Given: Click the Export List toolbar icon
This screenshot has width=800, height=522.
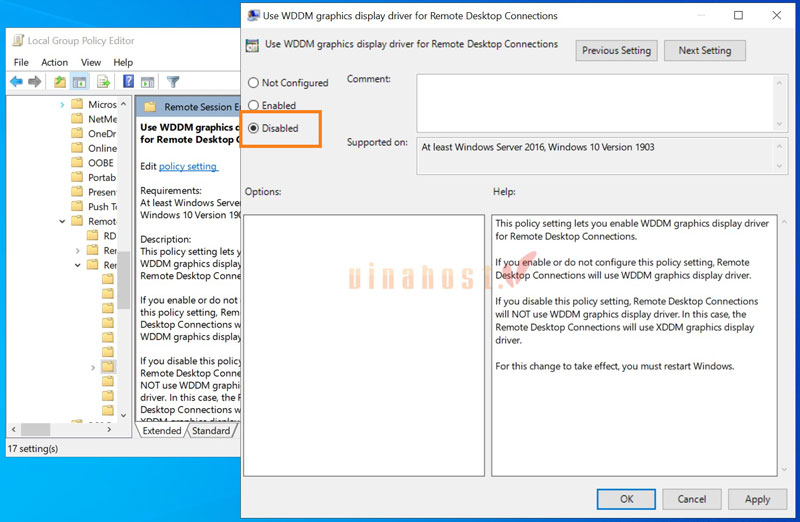Looking at the screenshot, I should pos(104,82).
